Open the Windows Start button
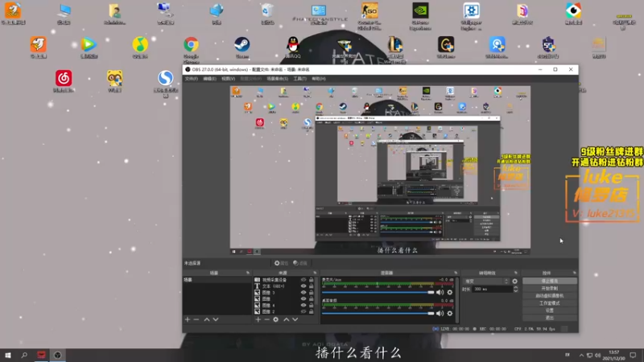This screenshot has height=362, width=644. (8, 355)
